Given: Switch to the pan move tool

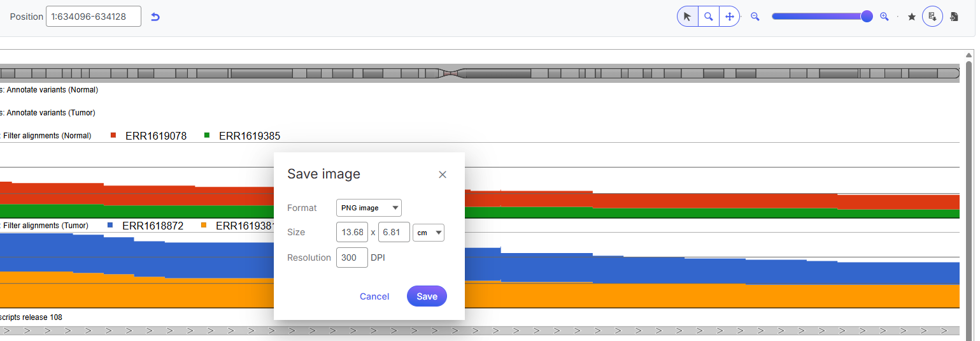Looking at the screenshot, I should [730, 17].
